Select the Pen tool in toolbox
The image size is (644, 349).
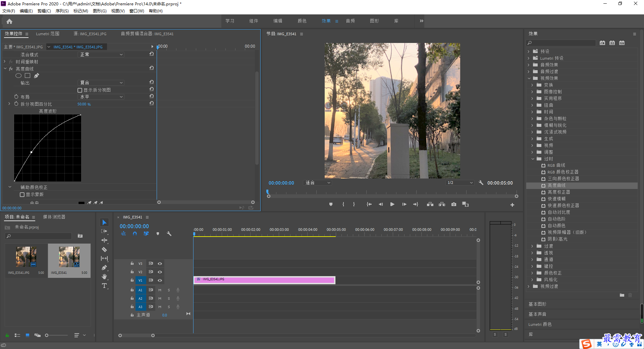click(x=104, y=267)
